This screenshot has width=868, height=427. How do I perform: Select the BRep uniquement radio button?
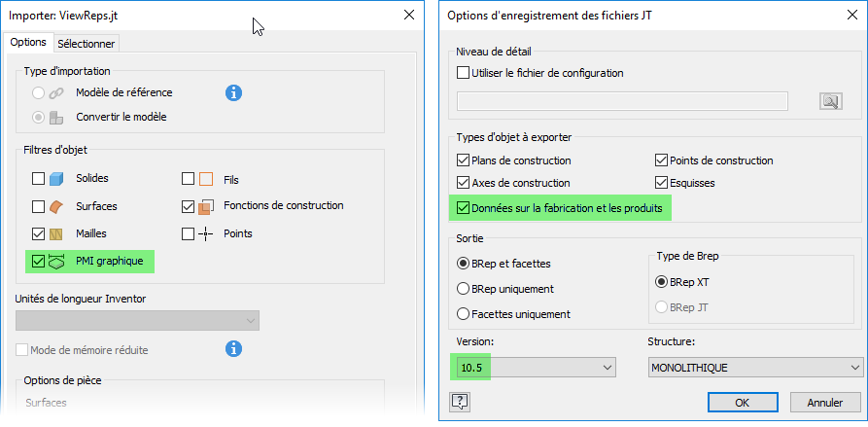click(463, 288)
